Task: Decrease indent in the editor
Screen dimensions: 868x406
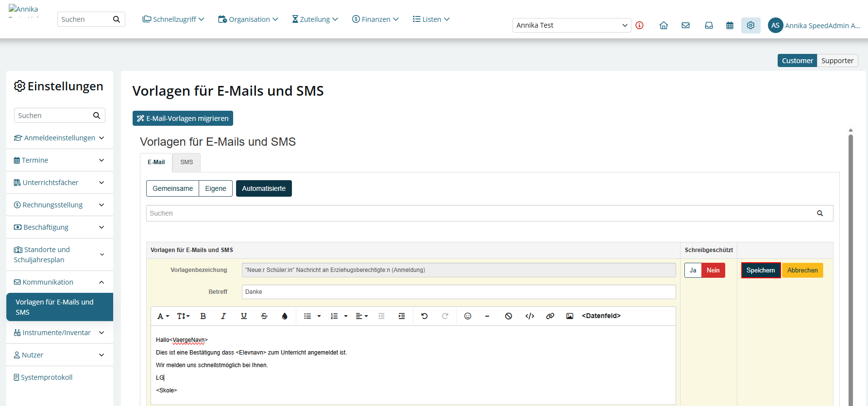Action: [x=381, y=316]
